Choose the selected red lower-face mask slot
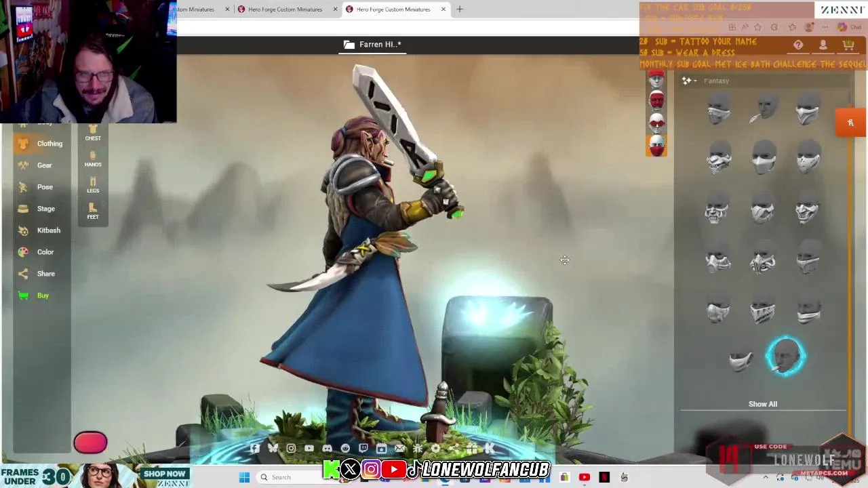Screen dimensions: 868x488 coord(656,145)
